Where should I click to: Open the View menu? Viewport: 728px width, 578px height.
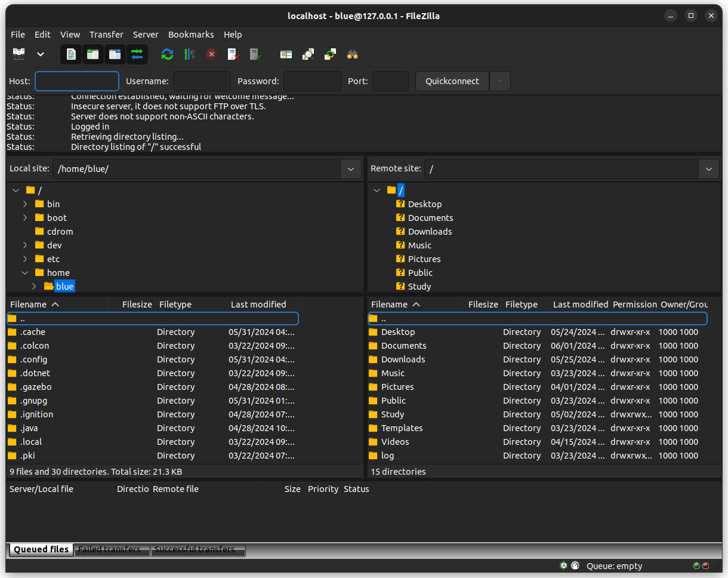tap(70, 35)
